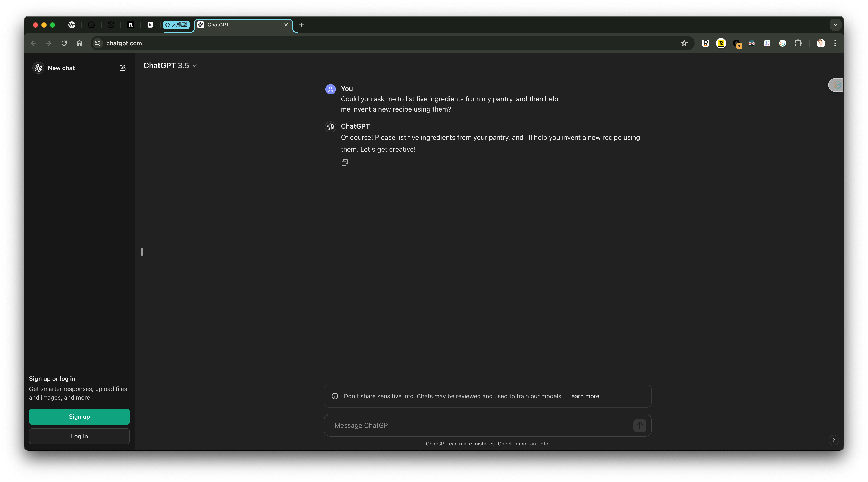This screenshot has width=868, height=482.
Task: Reload the page with the refresh icon
Action: click(64, 43)
